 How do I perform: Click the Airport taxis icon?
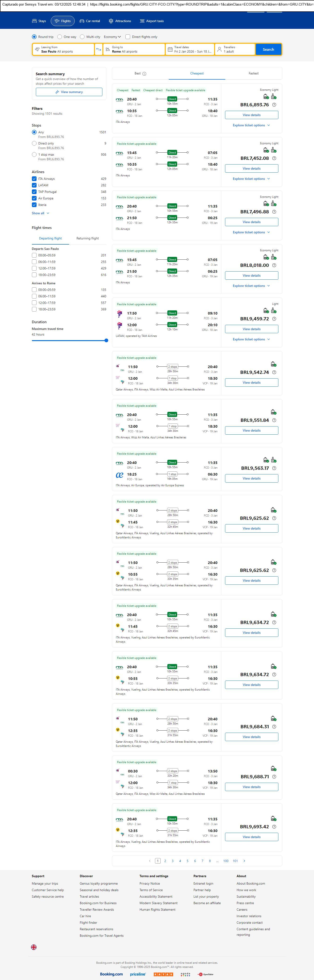point(142,21)
